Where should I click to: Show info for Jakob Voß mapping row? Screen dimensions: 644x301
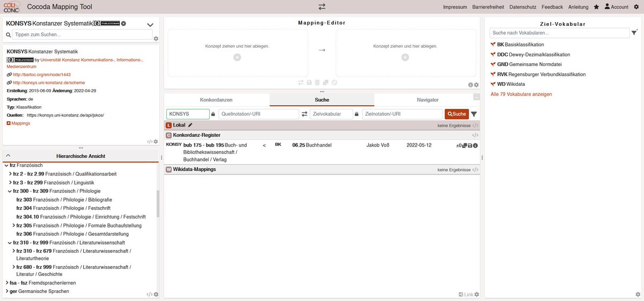pos(475,145)
